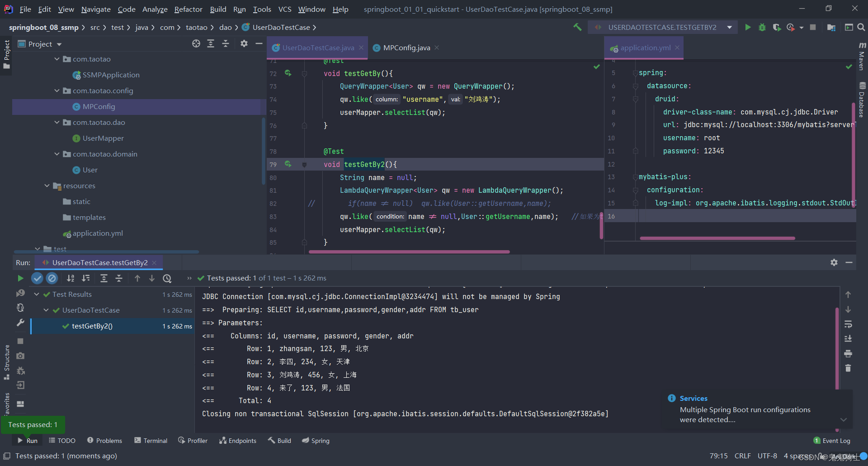Collapse the com.taotao.config package
Viewport: 868px width, 466px height.
tap(57, 90)
